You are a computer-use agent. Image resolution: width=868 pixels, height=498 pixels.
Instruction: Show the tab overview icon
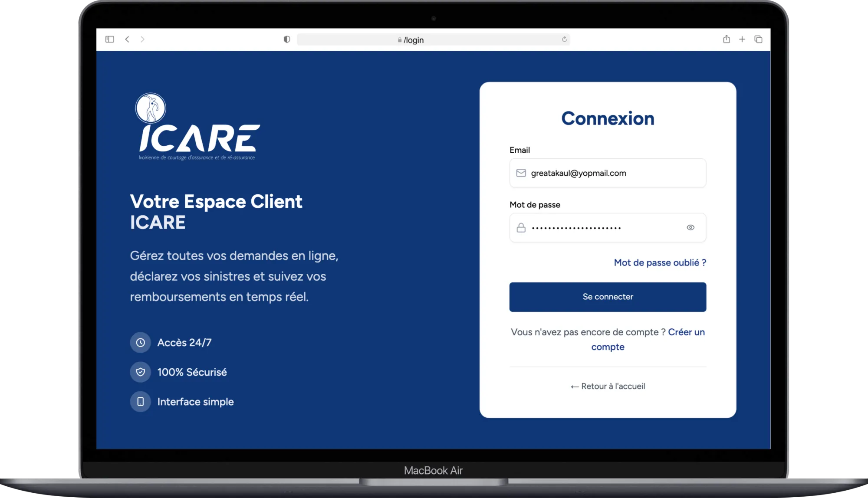tap(758, 39)
